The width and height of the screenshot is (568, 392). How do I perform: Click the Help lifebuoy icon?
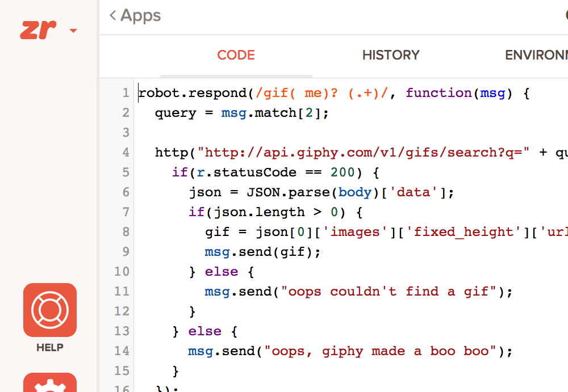click(50, 310)
